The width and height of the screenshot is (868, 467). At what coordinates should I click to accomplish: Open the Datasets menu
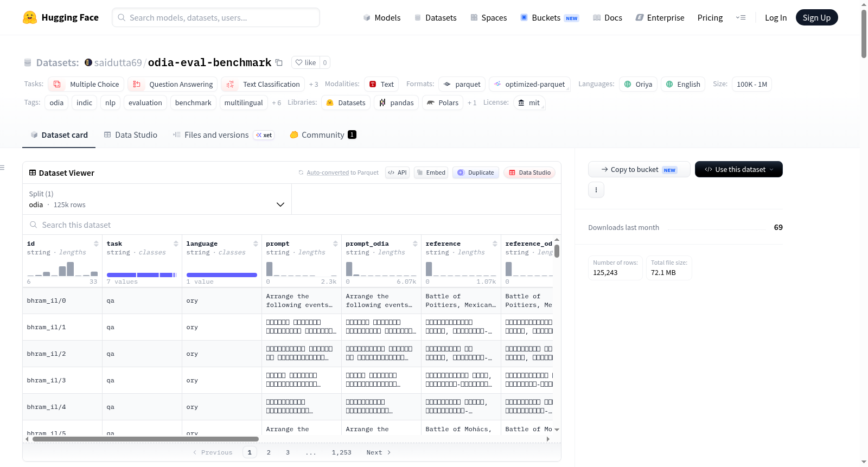coord(436,17)
